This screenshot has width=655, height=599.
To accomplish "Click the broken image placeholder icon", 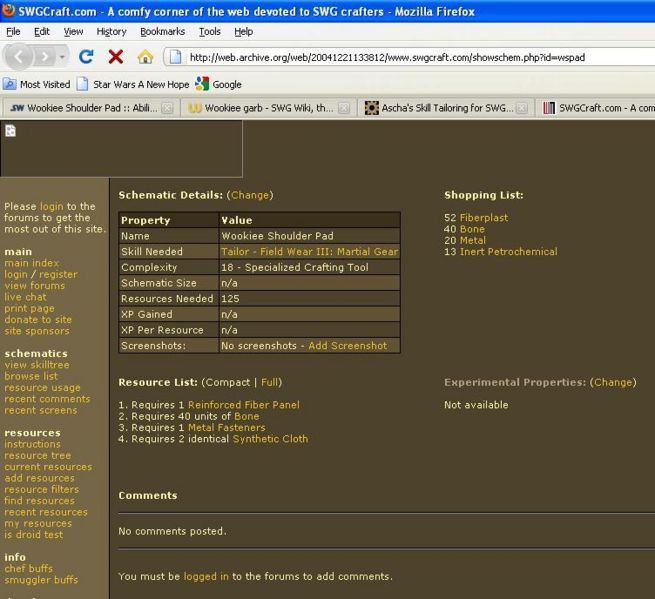I will [x=10, y=130].
